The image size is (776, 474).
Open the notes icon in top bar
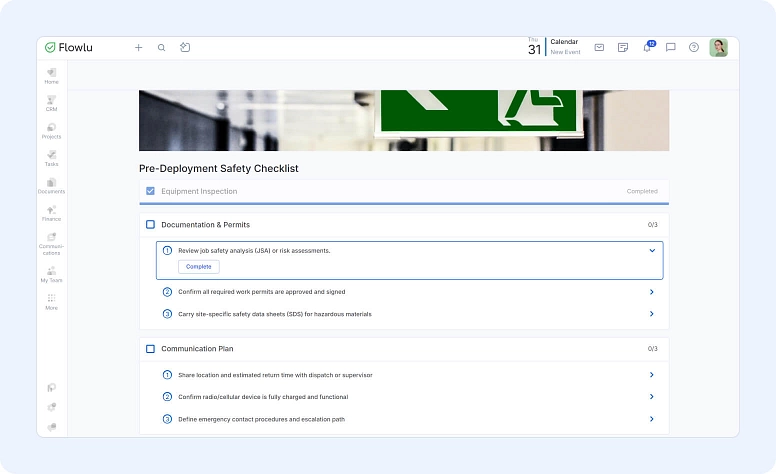(x=623, y=47)
